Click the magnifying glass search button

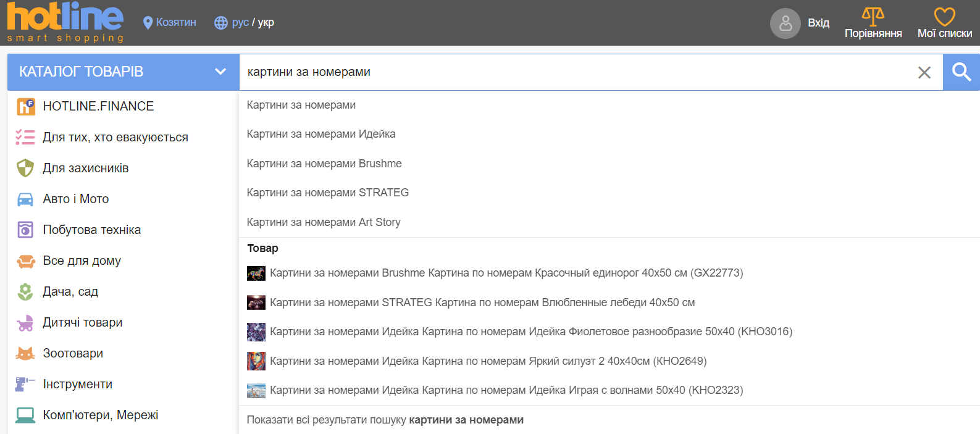[961, 72]
